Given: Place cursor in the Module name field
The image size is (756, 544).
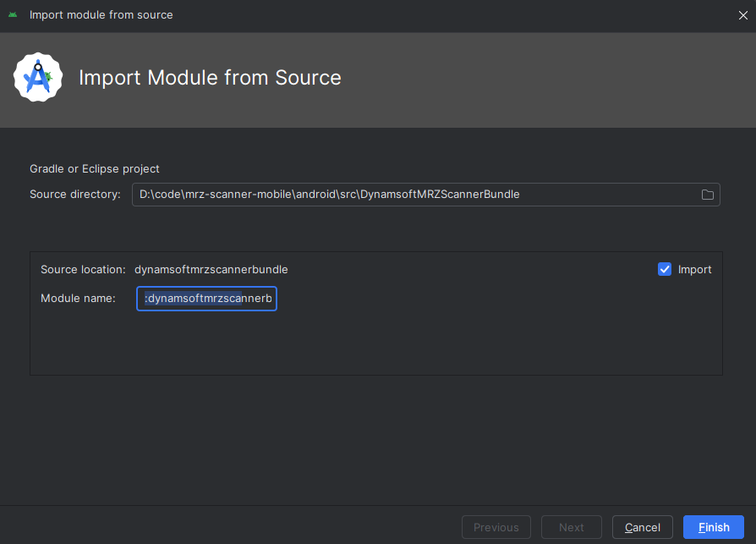Looking at the screenshot, I should tap(205, 298).
